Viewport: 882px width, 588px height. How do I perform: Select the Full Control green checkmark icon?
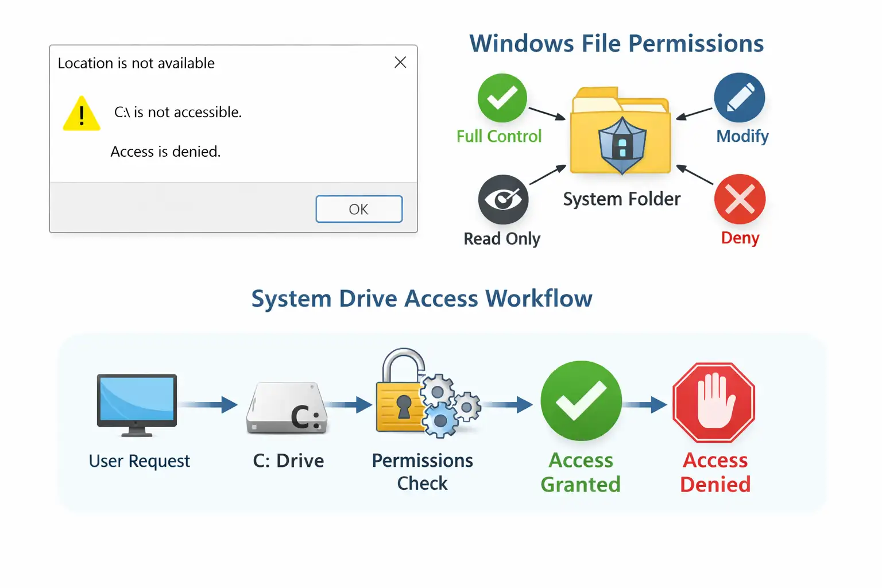tap(502, 98)
